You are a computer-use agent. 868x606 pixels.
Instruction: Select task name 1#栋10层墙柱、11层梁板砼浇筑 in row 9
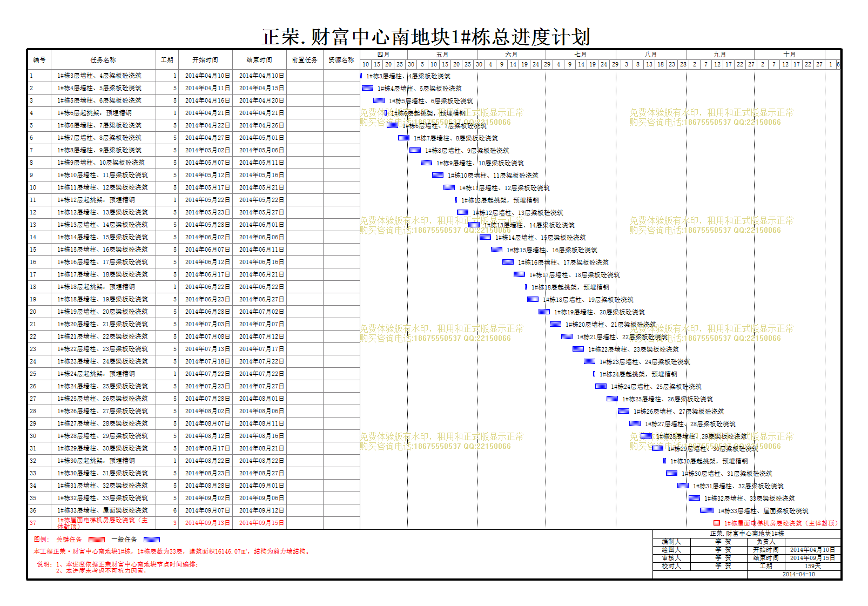[103, 175]
